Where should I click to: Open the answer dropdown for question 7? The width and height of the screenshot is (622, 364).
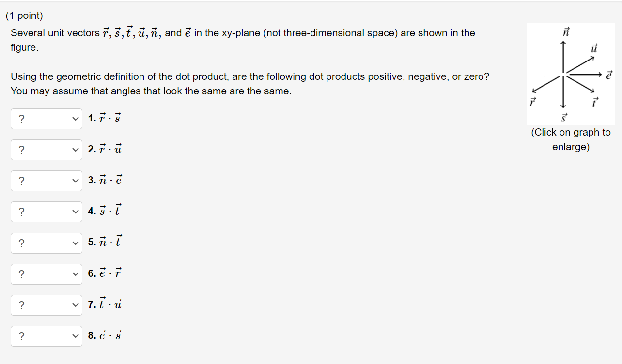(x=46, y=304)
